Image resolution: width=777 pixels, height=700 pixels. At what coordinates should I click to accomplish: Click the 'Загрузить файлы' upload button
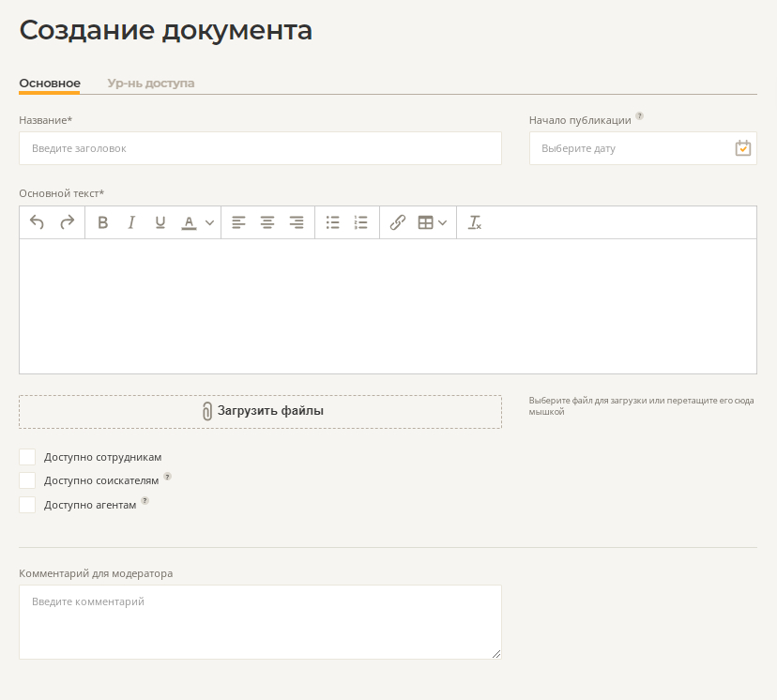[260, 411]
